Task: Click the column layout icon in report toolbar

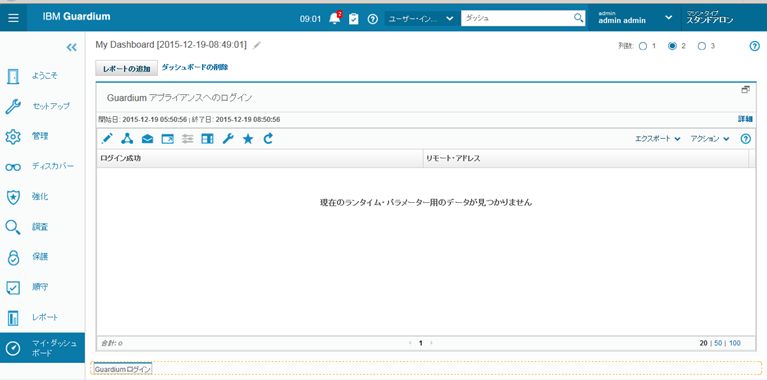Action: pos(207,139)
